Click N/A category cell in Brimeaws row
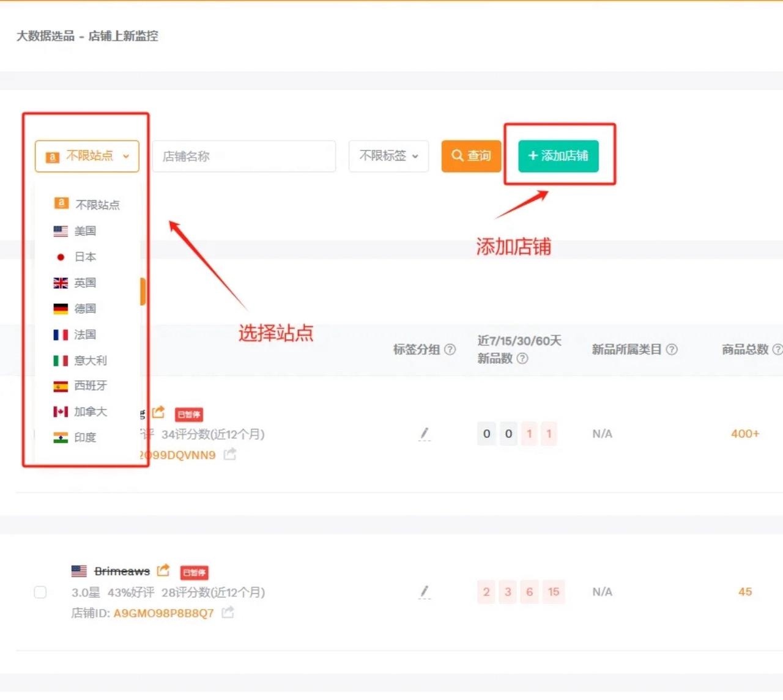This screenshot has width=783, height=700. tap(603, 592)
